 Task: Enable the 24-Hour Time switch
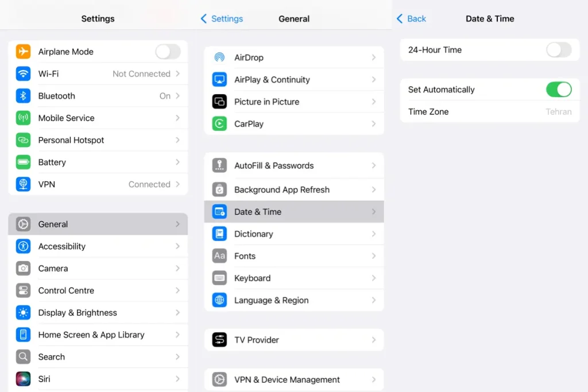tap(559, 49)
